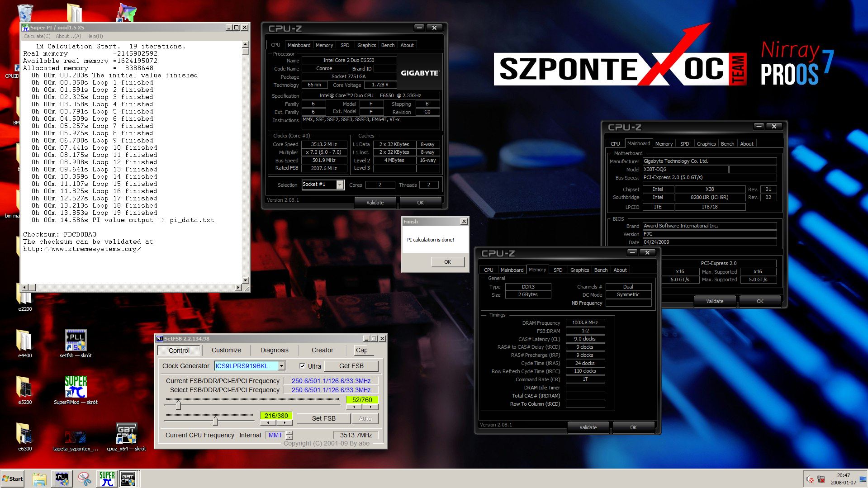This screenshot has height=488, width=868.
Task: Click the SetFSB PLL taskbar icon
Action: pyautogui.click(x=62, y=479)
